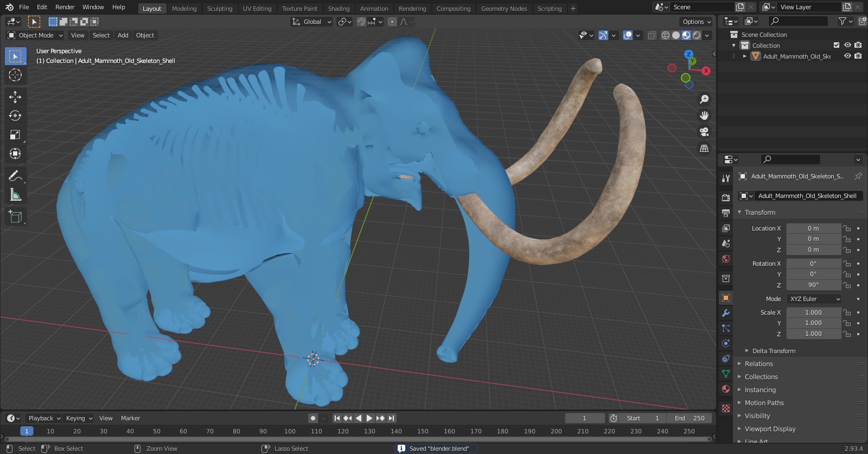The width and height of the screenshot is (868, 454).
Task: Collapse the Transform panel
Action: tap(759, 213)
